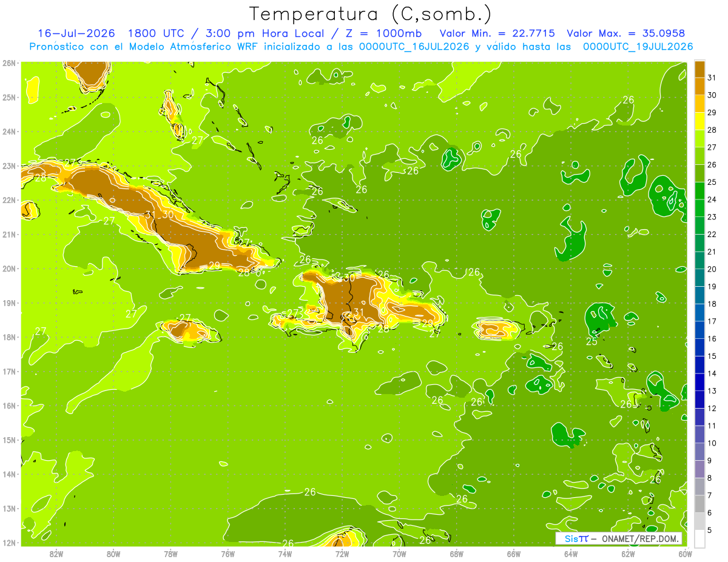The width and height of the screenshot is (728, 562).
Task: Click the '16N' latitude axis label
Action: pos(9,406)
